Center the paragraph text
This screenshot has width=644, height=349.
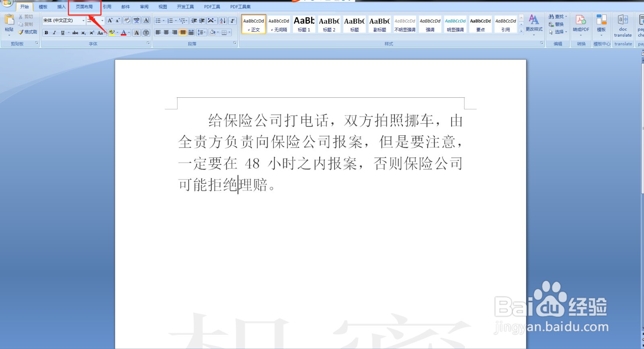coord(166,33)
